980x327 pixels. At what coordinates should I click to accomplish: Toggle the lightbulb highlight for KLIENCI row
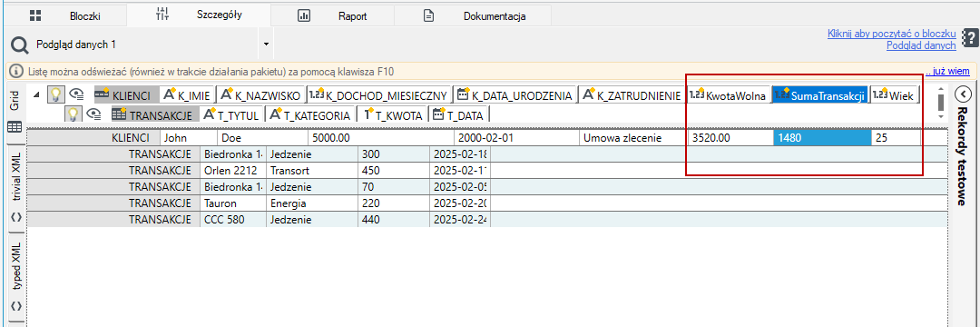tap(57, 95)
